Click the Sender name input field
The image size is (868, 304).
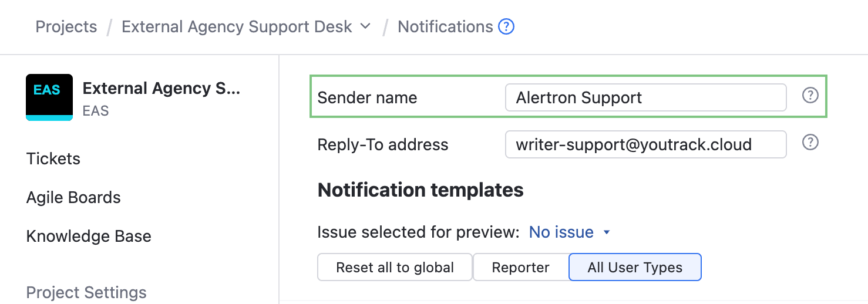pyautogui.click(x=645, y=97)
